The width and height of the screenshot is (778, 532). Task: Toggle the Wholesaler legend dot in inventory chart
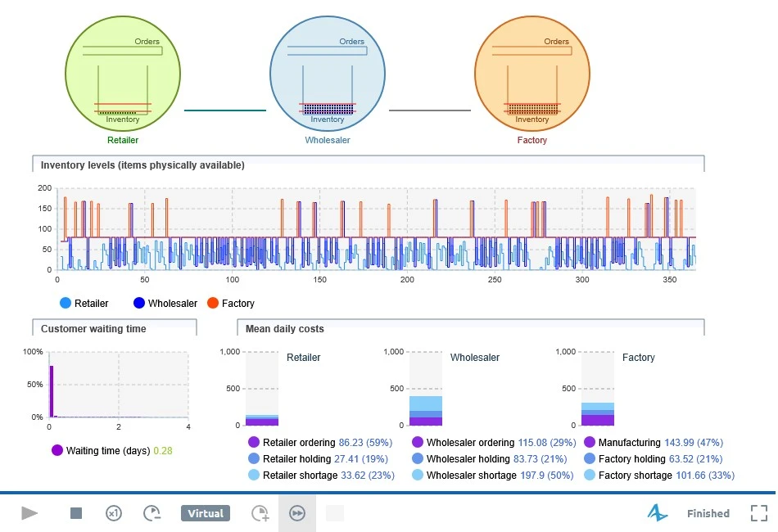pos(139,303)
